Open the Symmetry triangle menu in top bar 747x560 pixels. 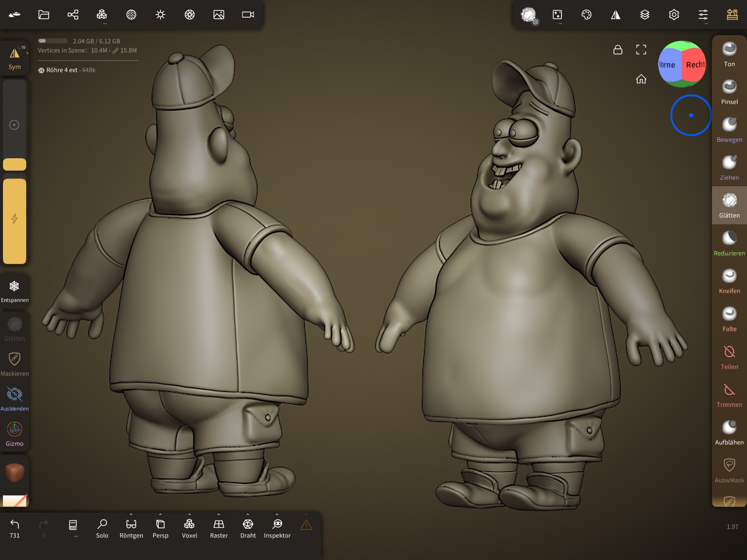[x=616, y=15]
